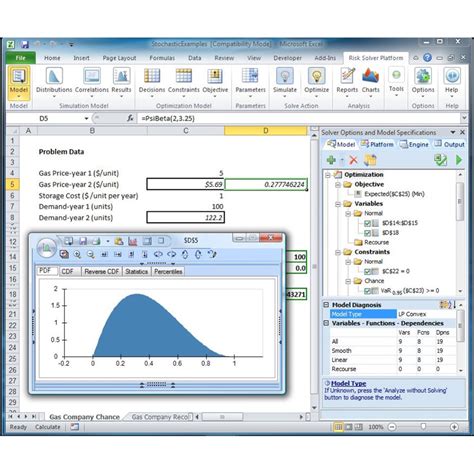
Task: Open the Charts ribbon tool
Action: point(370,83)
